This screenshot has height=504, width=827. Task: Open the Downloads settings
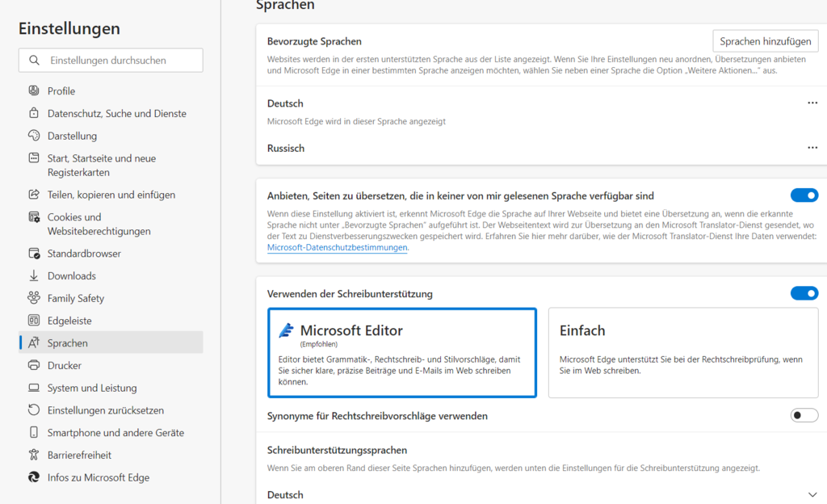[111, 275]
